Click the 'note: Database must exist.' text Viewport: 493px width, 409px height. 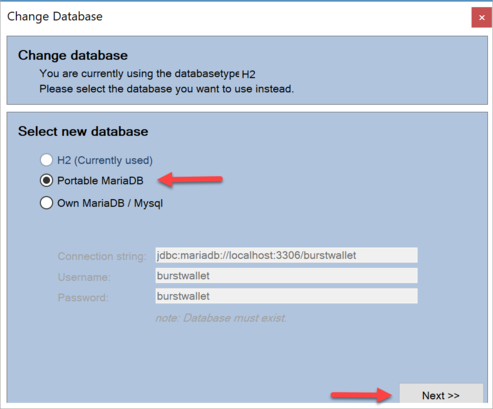click(x=221, y=318)
